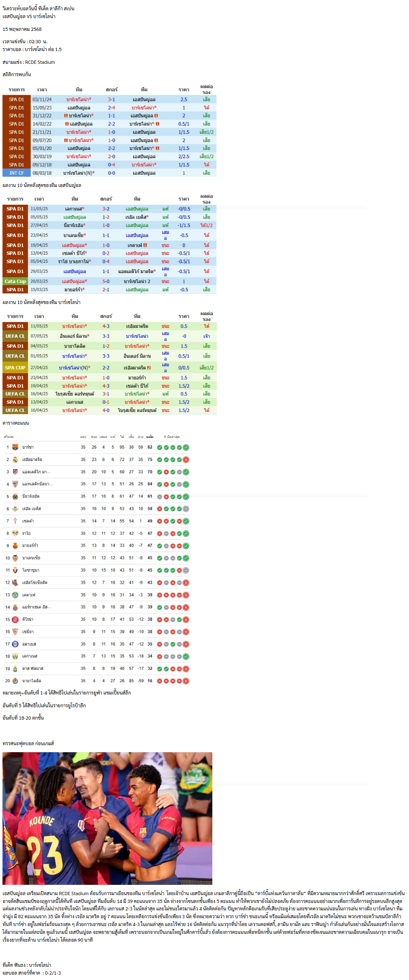
Task: Select the เรอัลโซเซียดัด crest at rank 12
Action: [15, 582]
